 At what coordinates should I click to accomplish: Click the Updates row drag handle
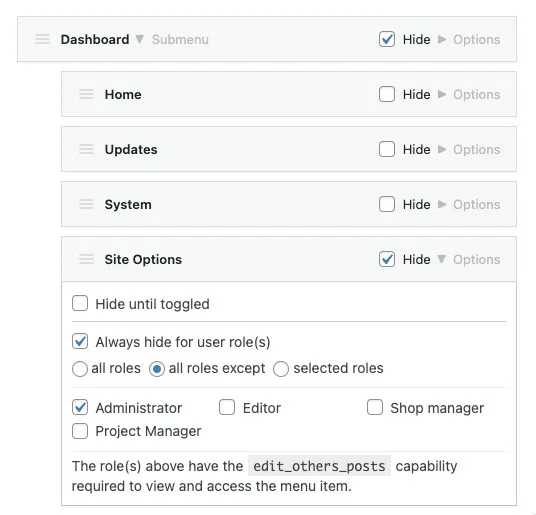pos(86,149)
